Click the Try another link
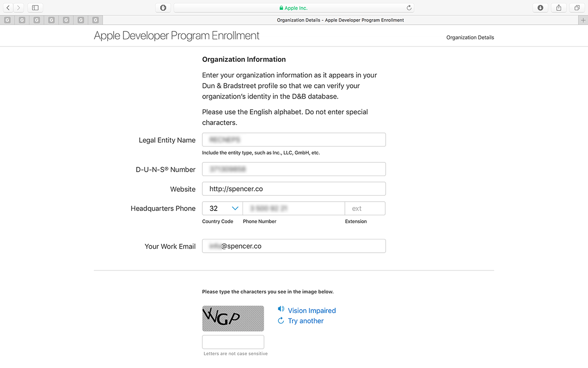This screenshot has height=368, width=588. pyautogui.click(x=305, y=320)
